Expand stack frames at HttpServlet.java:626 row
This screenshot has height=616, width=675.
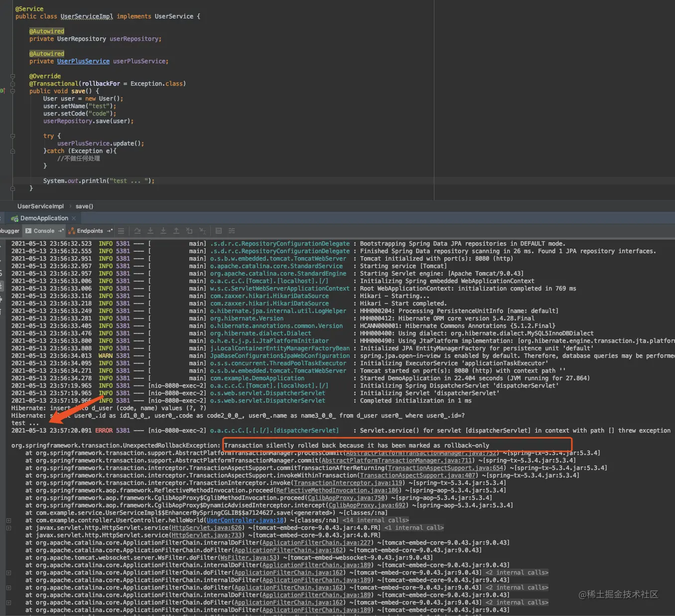(x=8, y=528)
